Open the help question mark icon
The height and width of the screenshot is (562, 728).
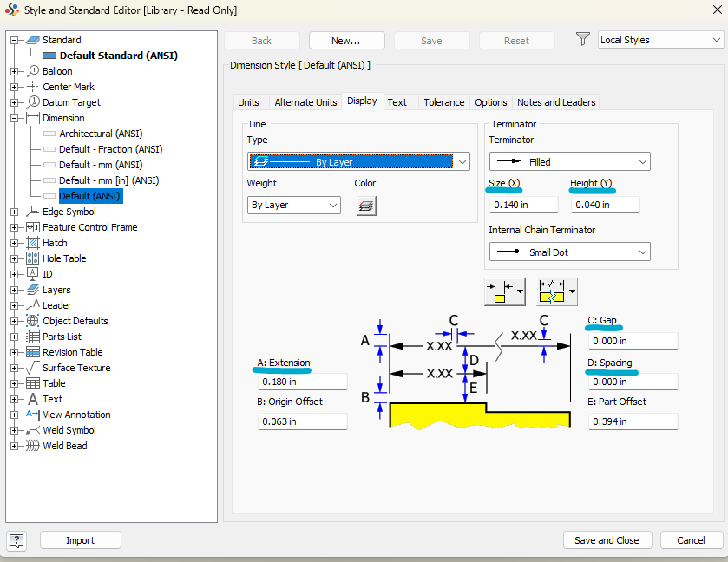pyautogui.click(x=16, y=539)
